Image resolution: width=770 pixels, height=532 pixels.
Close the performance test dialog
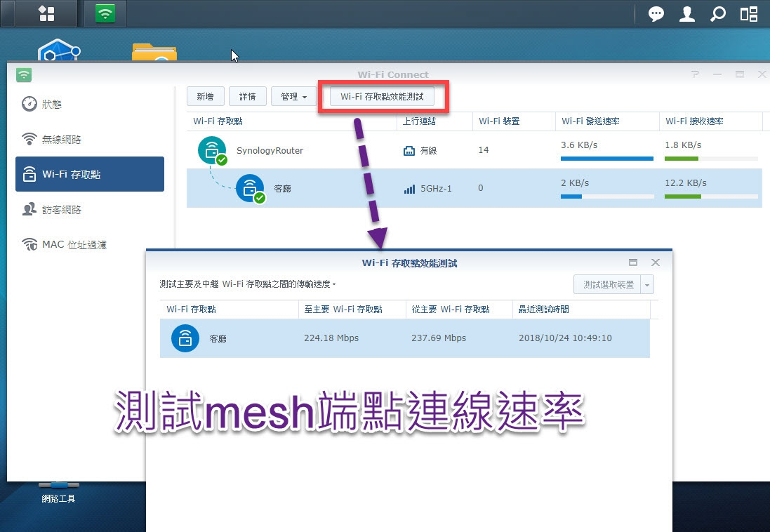(655, 262)
